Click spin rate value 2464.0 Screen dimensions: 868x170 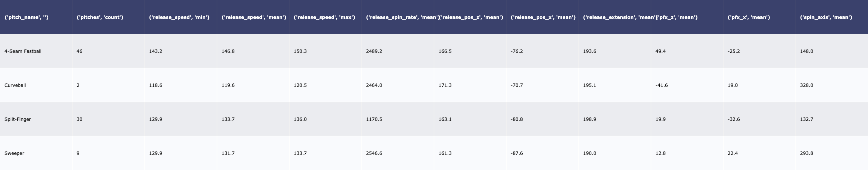(374, 85)
